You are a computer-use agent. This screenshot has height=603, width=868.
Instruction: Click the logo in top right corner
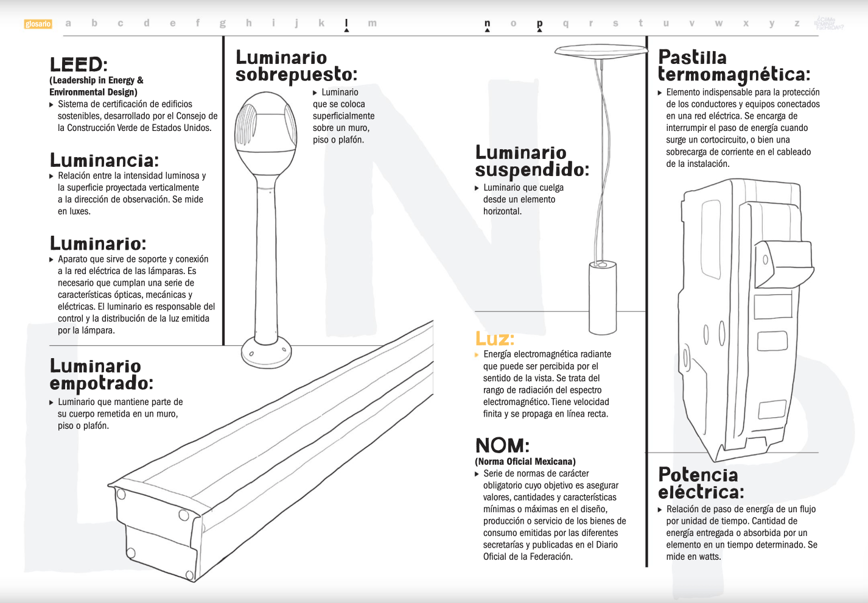pyautogui.click(x=828, y=23)
